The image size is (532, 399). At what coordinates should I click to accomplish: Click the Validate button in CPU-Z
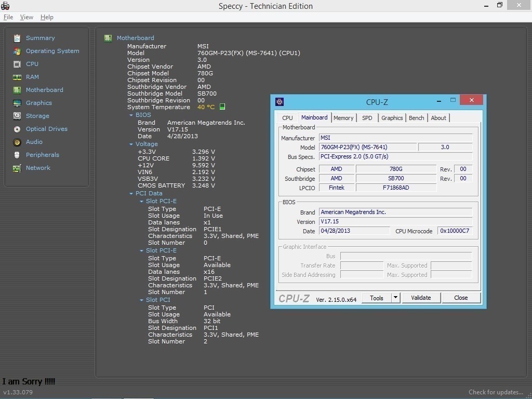point(421,298)
